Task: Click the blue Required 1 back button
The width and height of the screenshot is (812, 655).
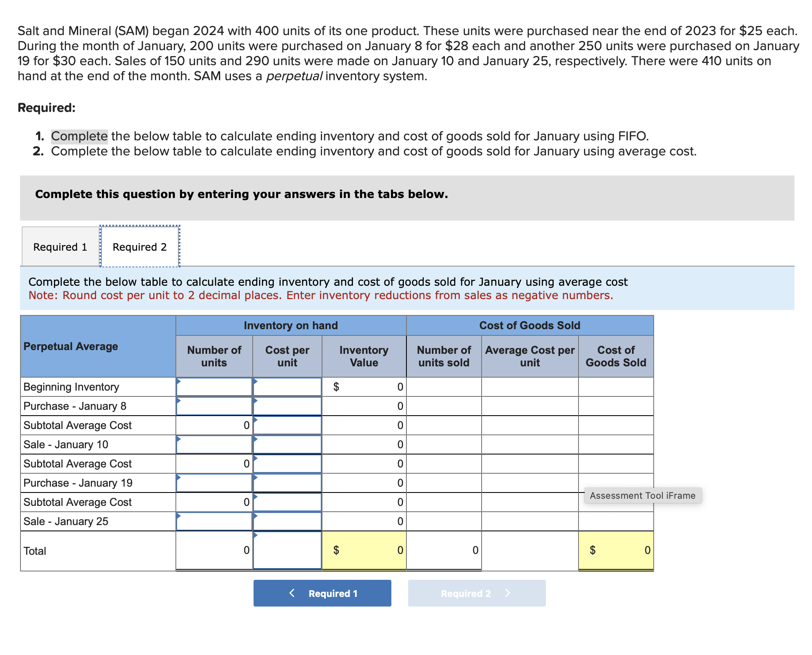Action: coord(322,593)
